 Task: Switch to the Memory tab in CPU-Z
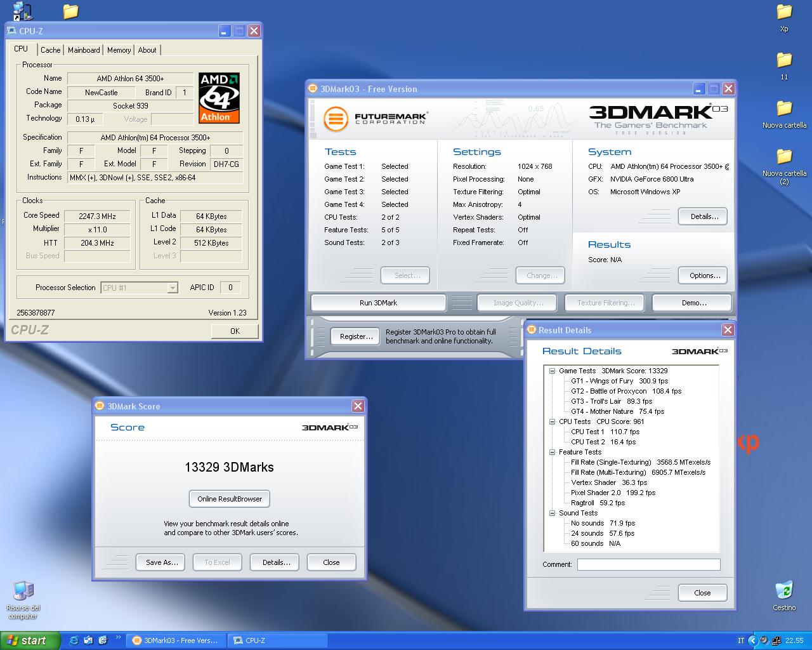[119, 50]
